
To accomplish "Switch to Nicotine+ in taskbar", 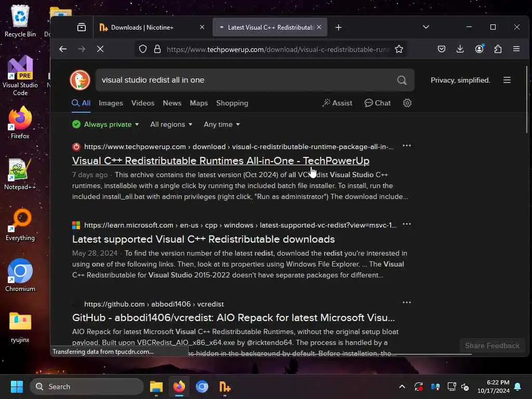I will coord(224,387).
